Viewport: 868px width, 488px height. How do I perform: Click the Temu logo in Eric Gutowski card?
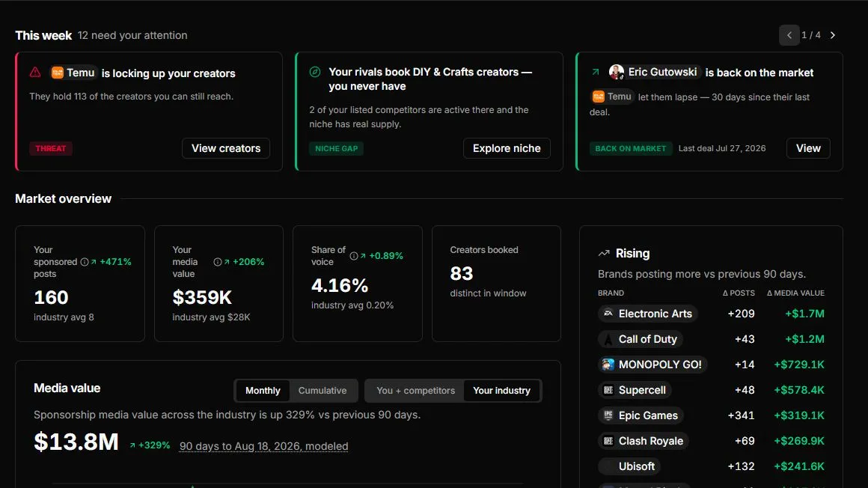[x=599, y=97]
